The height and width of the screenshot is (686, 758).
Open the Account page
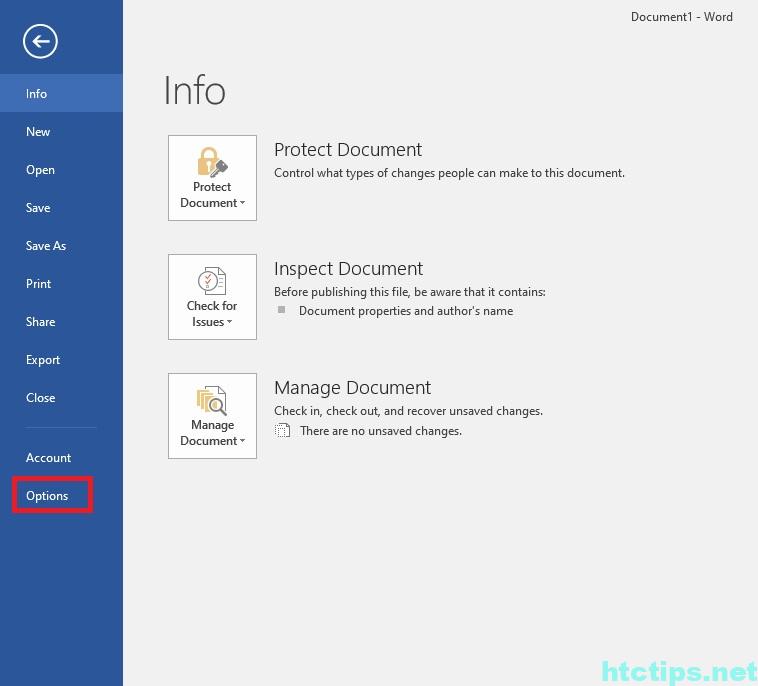pyautogui.click(x=48, y=457)
